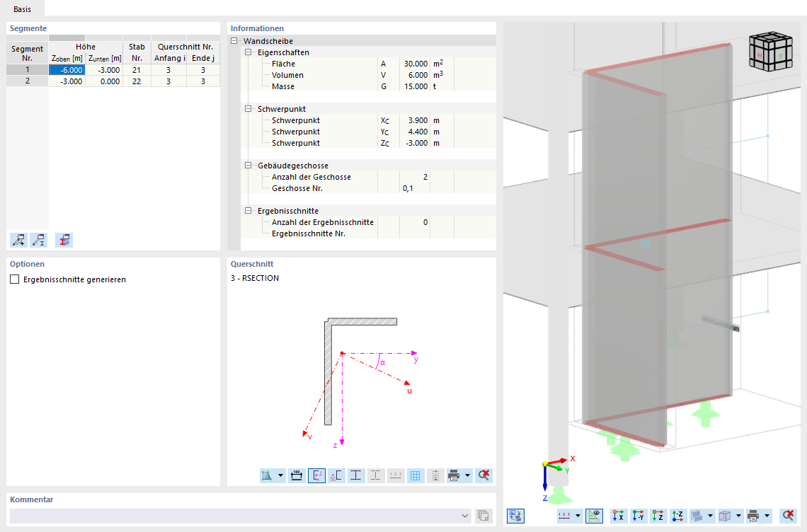This screenshot has width=807, height=532.
Task: Collapse the Schwerpunkt group
Action: point(248,108)
